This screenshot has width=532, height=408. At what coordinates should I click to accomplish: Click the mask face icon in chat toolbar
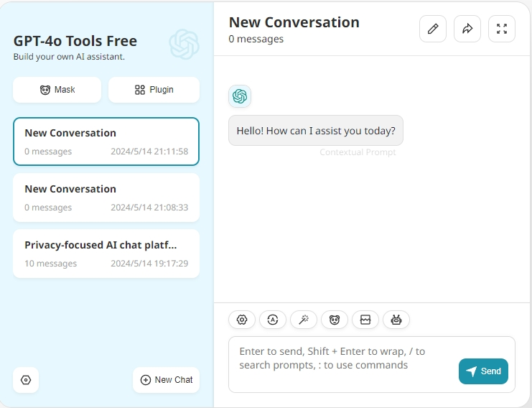point(335,320)
